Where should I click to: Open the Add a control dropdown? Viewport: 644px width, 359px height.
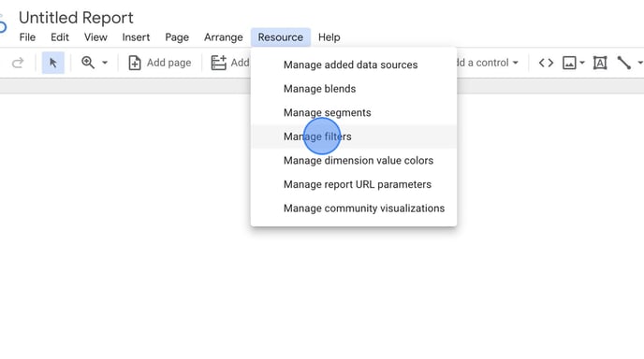pos(488,63)
